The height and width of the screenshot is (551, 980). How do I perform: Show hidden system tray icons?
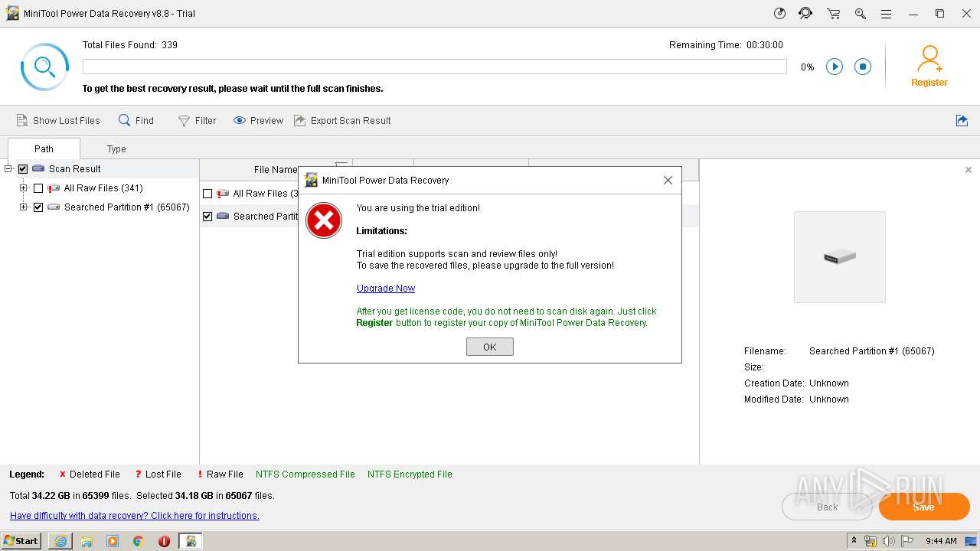(854, 541)
